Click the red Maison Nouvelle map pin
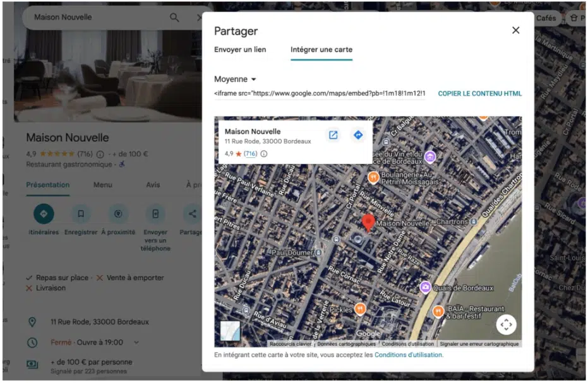Image resolution: width=588 pixels, height=383 pixels. [368, 222]
